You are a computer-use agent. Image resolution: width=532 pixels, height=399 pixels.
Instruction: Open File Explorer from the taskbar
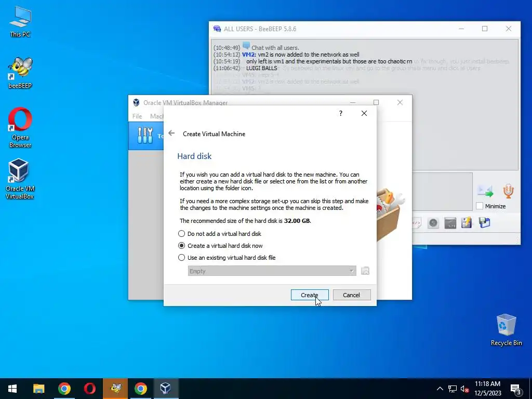point(38,389)
